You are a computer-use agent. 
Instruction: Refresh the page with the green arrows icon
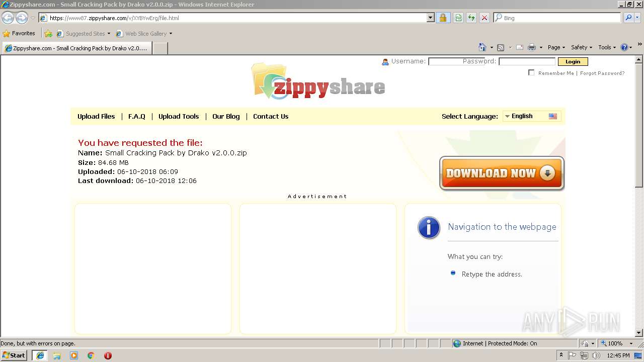pyautogui.click(x=471, y=18)
